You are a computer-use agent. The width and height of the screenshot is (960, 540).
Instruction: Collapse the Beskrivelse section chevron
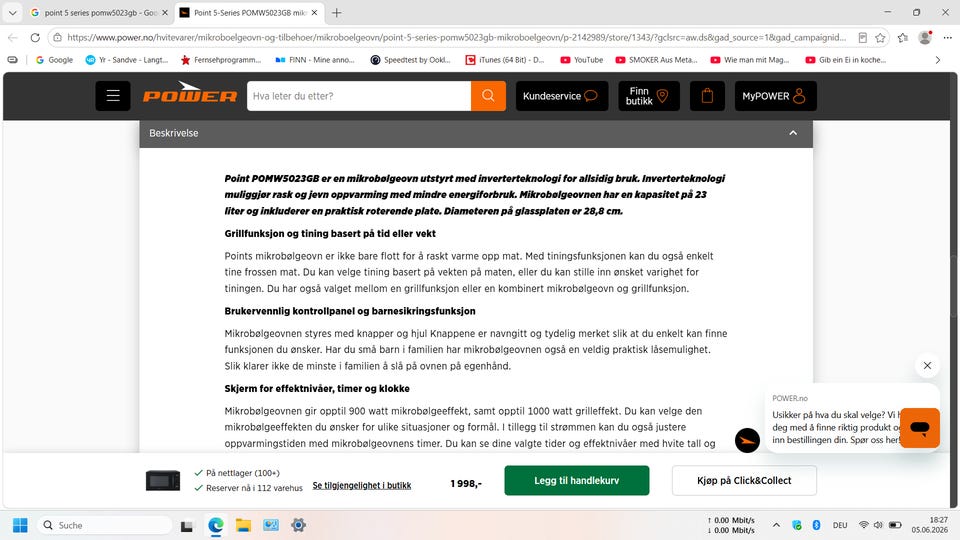tap(793, 133)
